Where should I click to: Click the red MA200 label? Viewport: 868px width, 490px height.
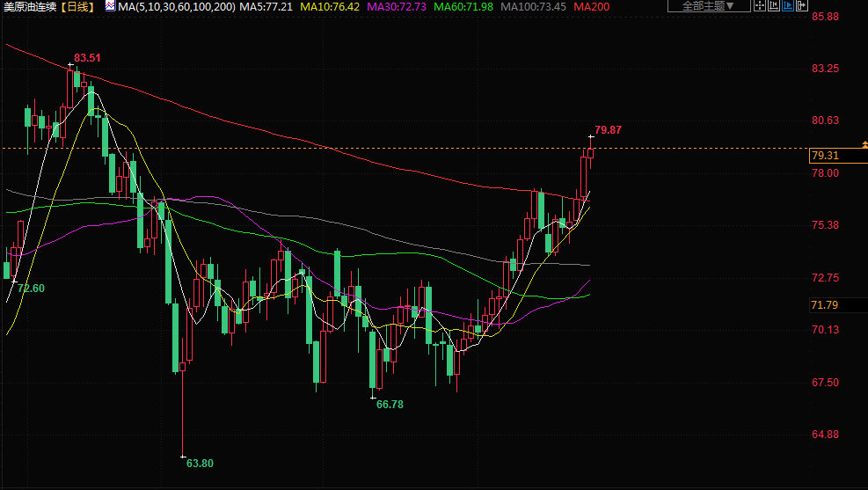click(x=591, y=7)
